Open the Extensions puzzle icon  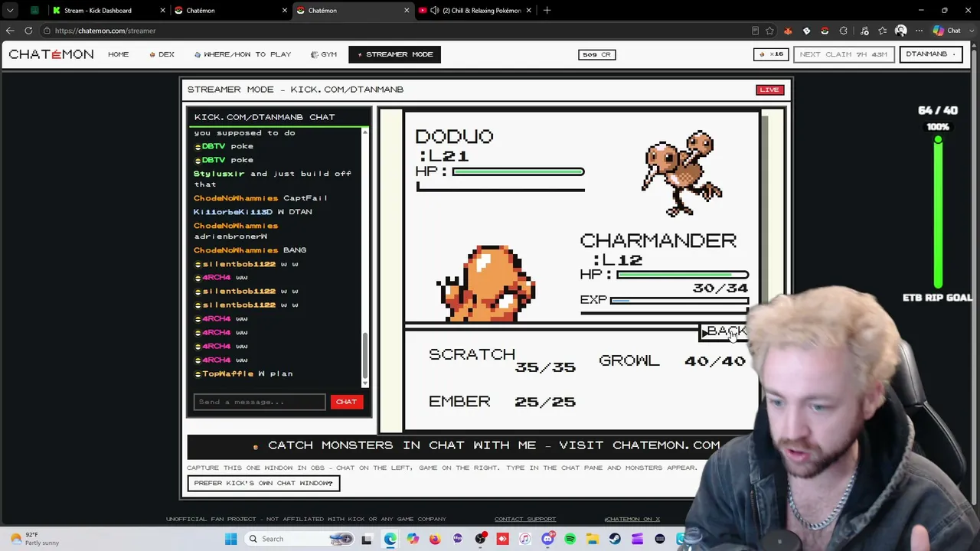coord(844,31)
